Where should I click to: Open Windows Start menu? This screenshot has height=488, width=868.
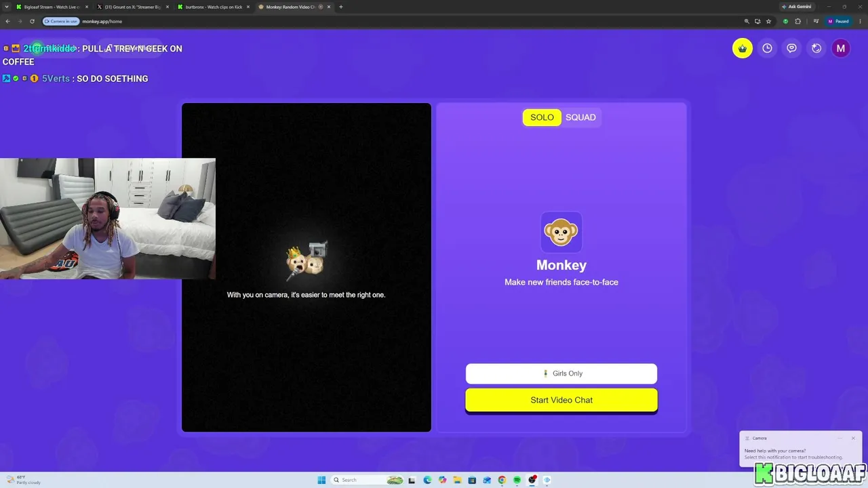(x=321, y=480)
